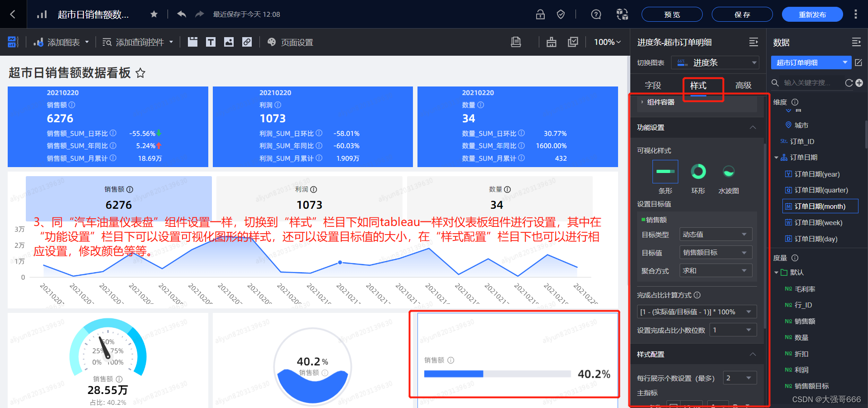Screen dimensions: 868x408
Task: Open the 添加查询控件 dropdown
Action: pos(138,42)
